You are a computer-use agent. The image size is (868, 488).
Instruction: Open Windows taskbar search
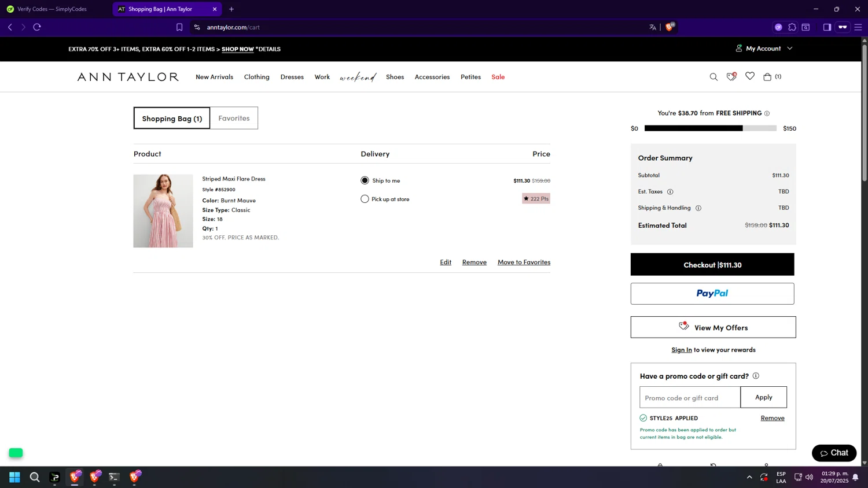tap(35, 477)
